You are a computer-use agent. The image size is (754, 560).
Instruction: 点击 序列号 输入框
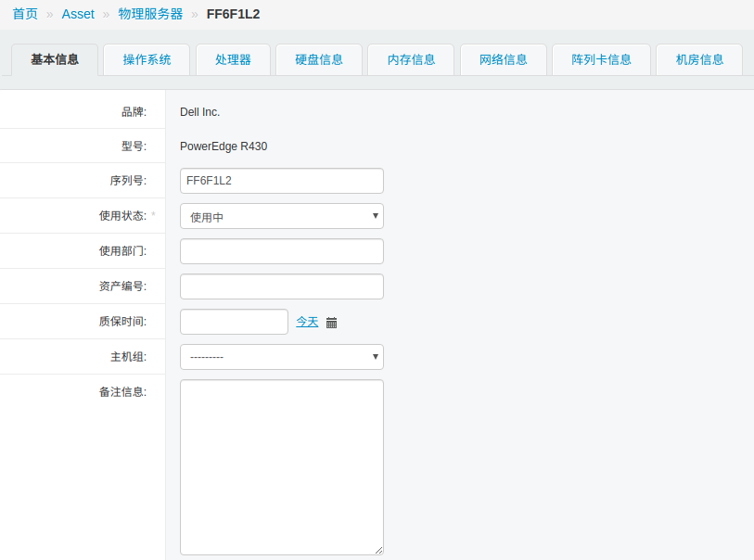point(281,180)
